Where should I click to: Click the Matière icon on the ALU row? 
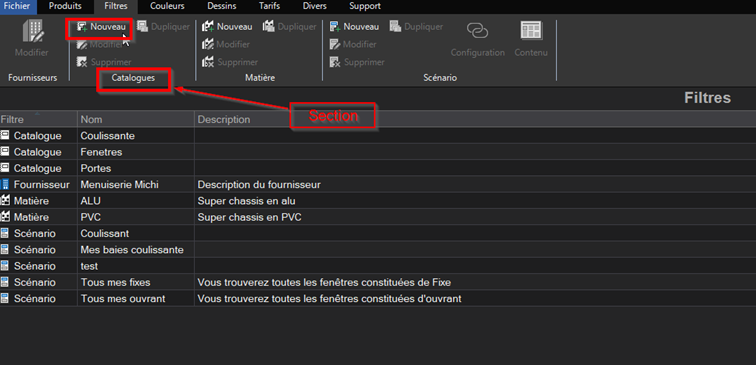pyautogui.click(x=5, y=201)
